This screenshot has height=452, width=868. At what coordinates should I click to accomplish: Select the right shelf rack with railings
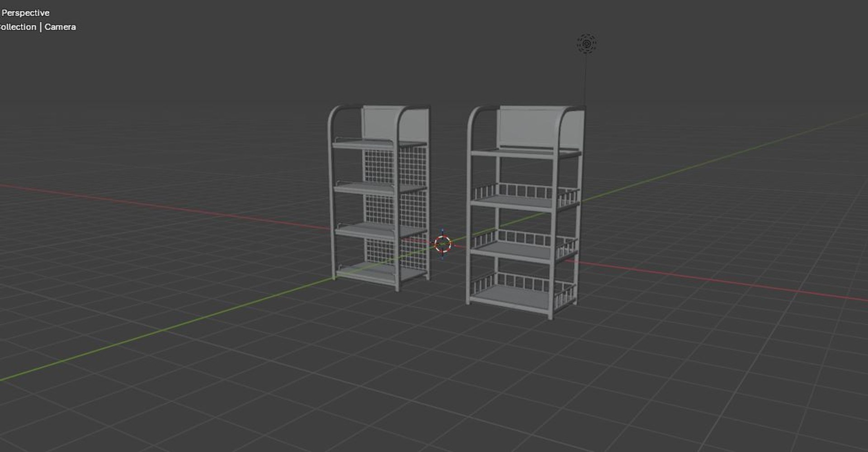(x=525, y=212)
